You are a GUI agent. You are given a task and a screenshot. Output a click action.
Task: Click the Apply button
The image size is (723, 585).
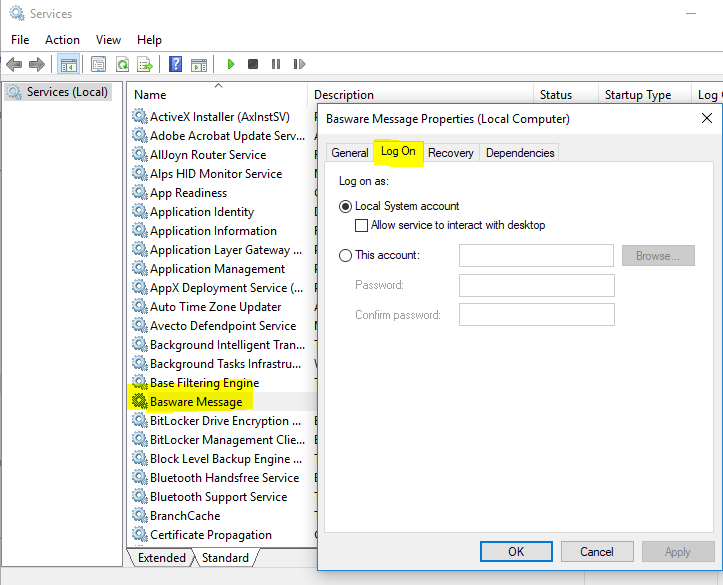tap(678, 551)
